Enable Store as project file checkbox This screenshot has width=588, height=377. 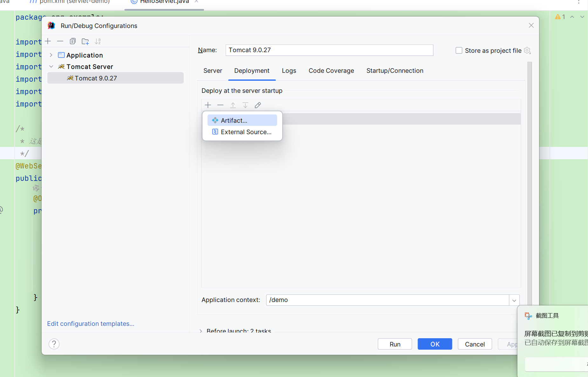pos(459,51)
